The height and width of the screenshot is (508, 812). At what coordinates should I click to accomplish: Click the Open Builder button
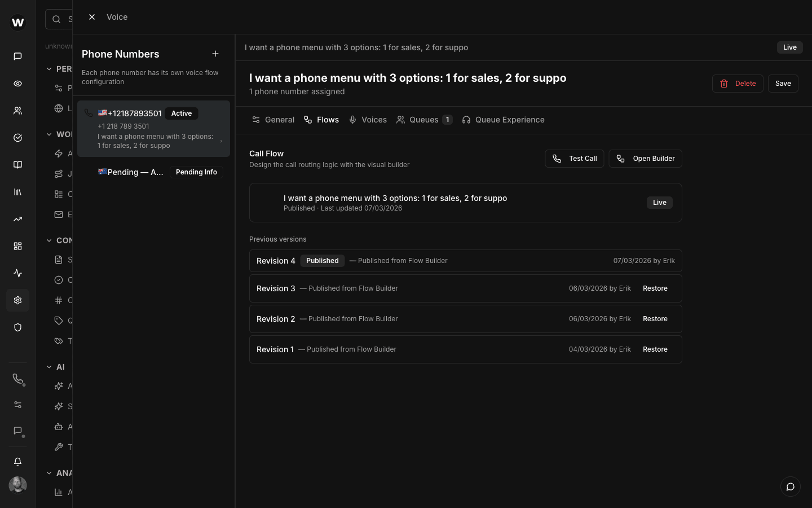645,159
